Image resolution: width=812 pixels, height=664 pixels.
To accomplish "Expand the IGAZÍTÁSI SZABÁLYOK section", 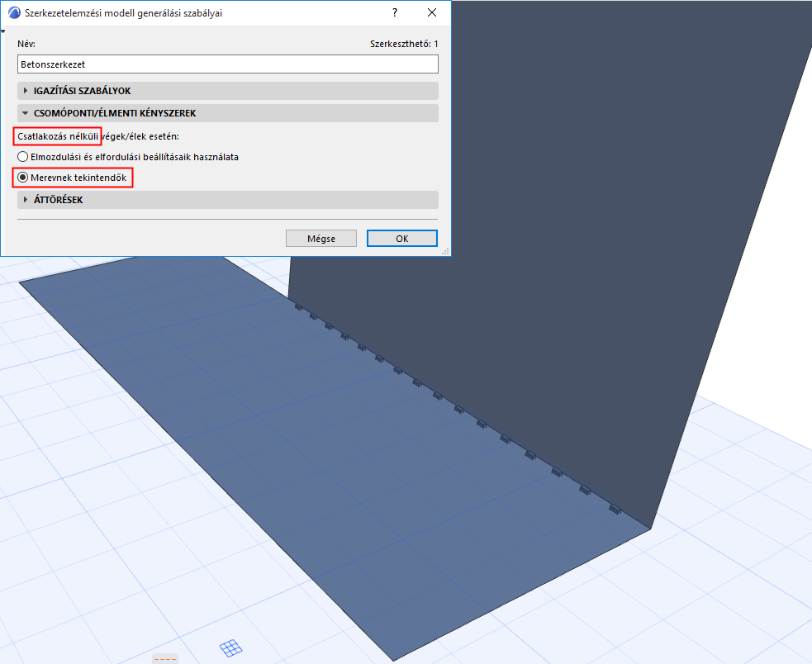I will (228, 91).
